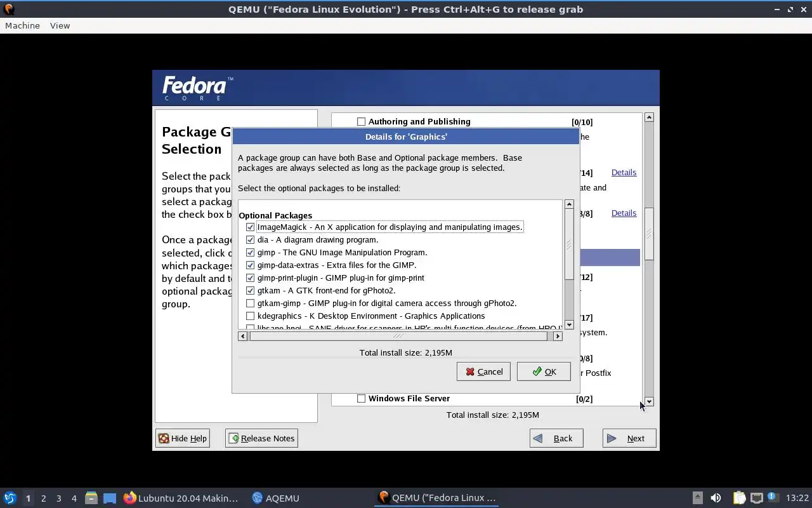The width and height of the screenshot is (812, 508).
Task: Click the package list vertical scrollbar thumb
Action: [x=569, y=244]
